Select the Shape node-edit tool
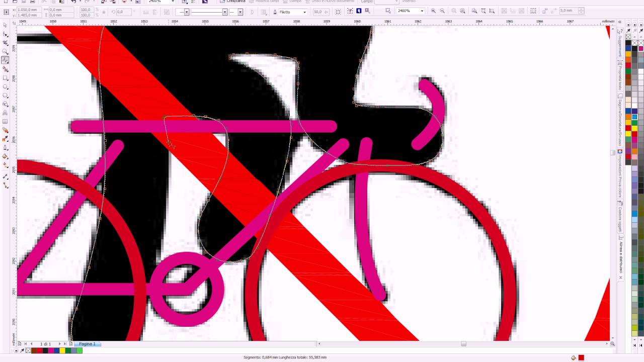Viewport: 644px width, 362px height. [5, 34]
